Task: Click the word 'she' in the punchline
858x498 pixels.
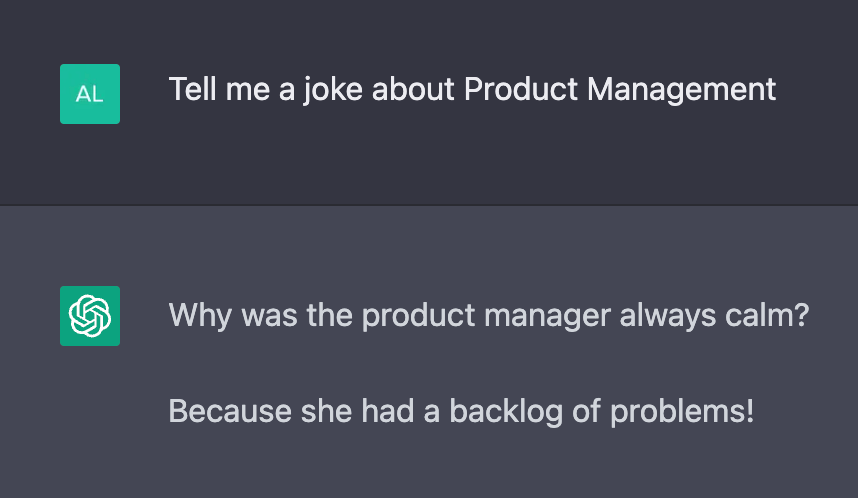Action: click(326, 411)
